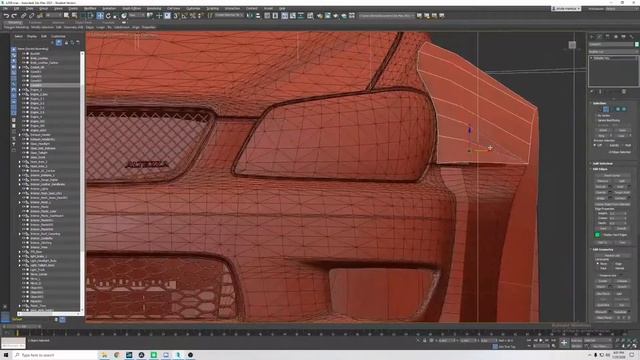Click the Loop selection button
This screenshot has height=360, width=640.
coord(620,136)
